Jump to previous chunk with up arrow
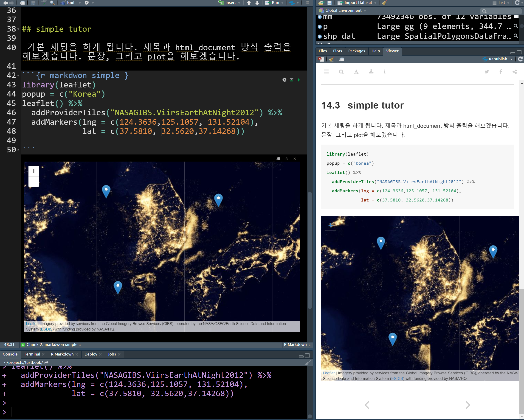 click(x=249, y=3)
